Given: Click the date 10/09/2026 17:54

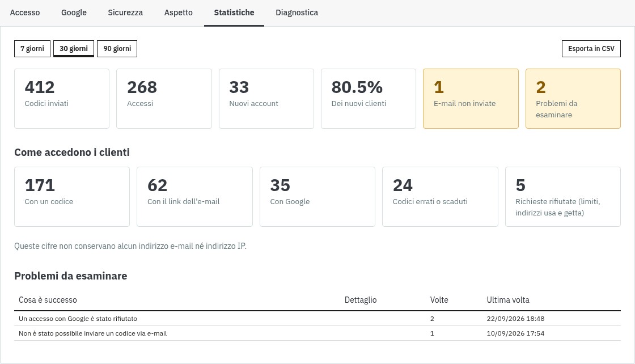Looking at the screenshot, I should point(515,333).
